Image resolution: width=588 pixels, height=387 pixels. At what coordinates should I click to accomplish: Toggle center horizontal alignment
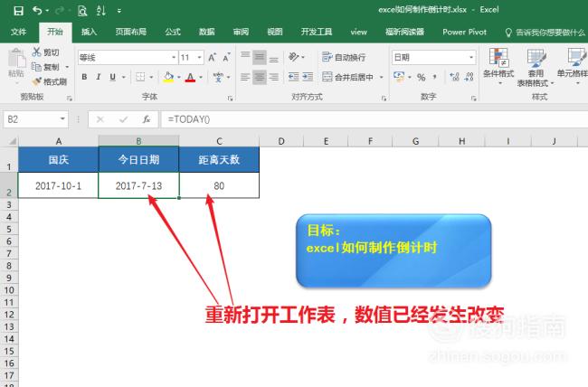[x=259, y=77]
